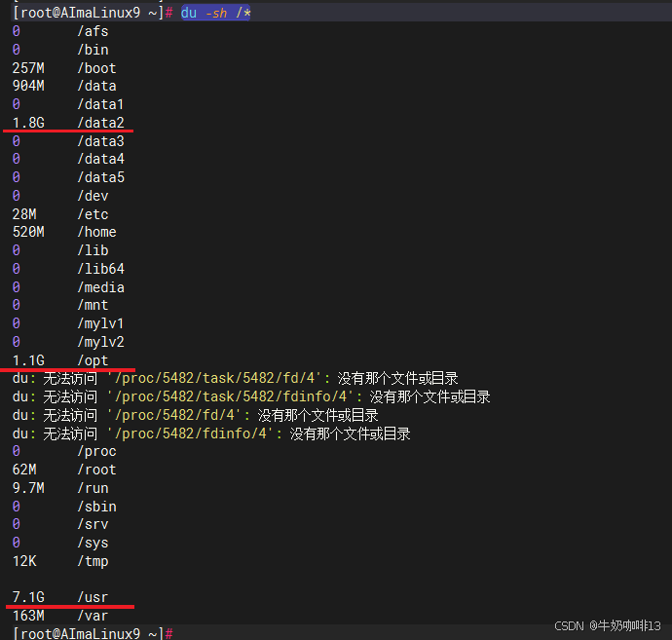The width and height of the screenshot is (672, 640).
Task: Click the '257M' size for /boot
Action: tap(28, 68)
